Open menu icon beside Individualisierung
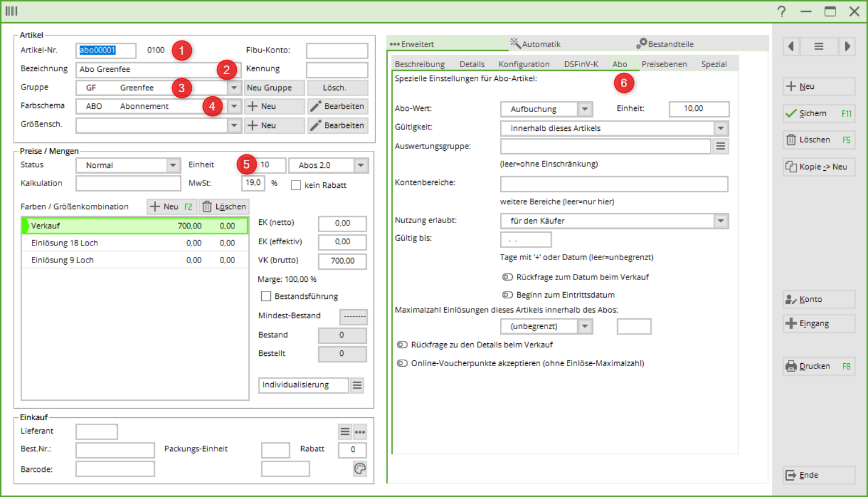868x497 pixels. 357,385
